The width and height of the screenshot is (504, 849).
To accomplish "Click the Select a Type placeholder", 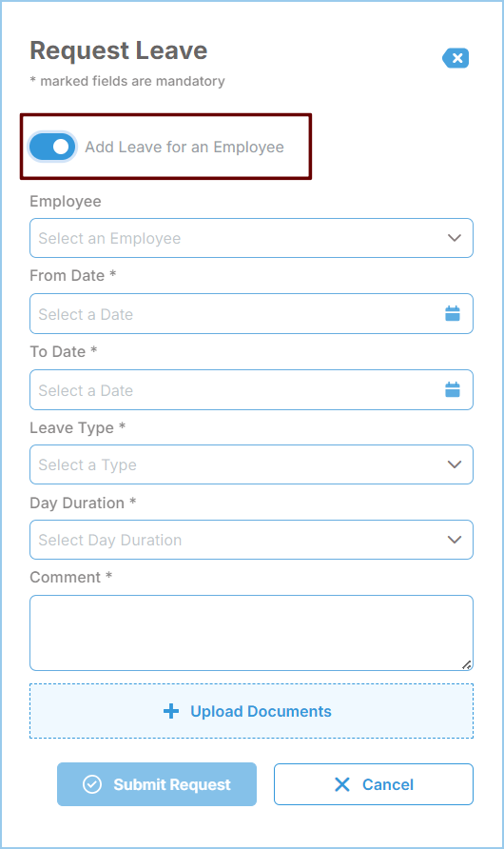I will click(x=87, y=464).
